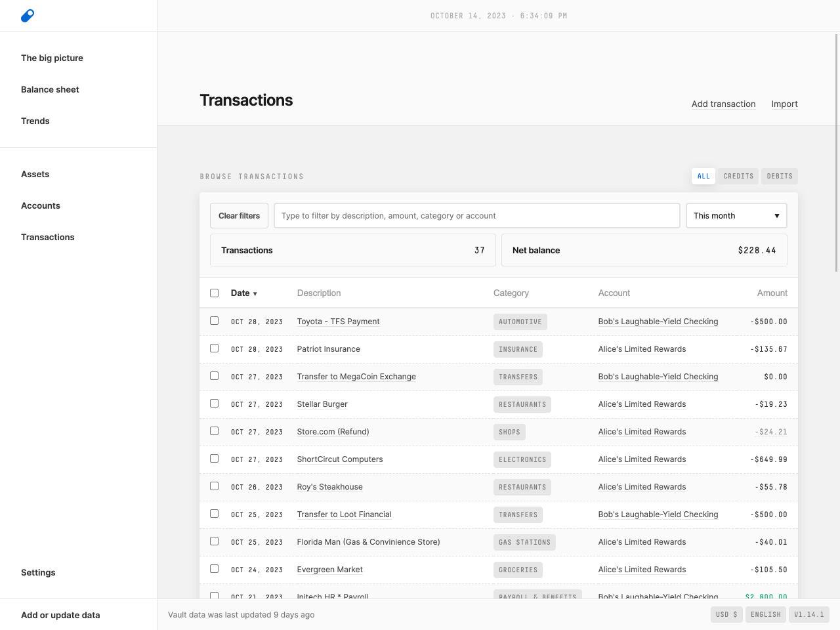Focus the transaction filter text field
The width and height of the screenshot is (840, 630).
pyautogui.click(x=476, y=216)
